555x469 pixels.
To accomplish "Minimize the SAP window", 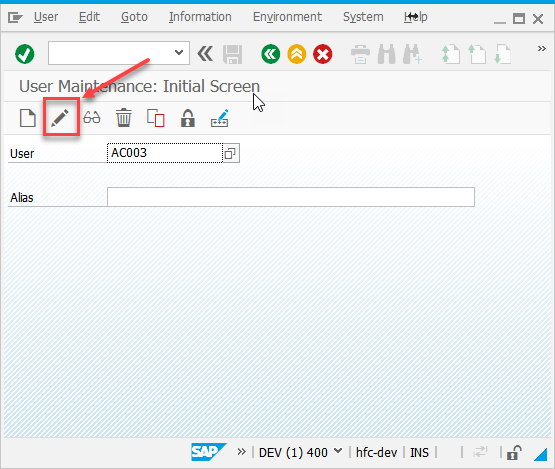I will pos(500,22).
